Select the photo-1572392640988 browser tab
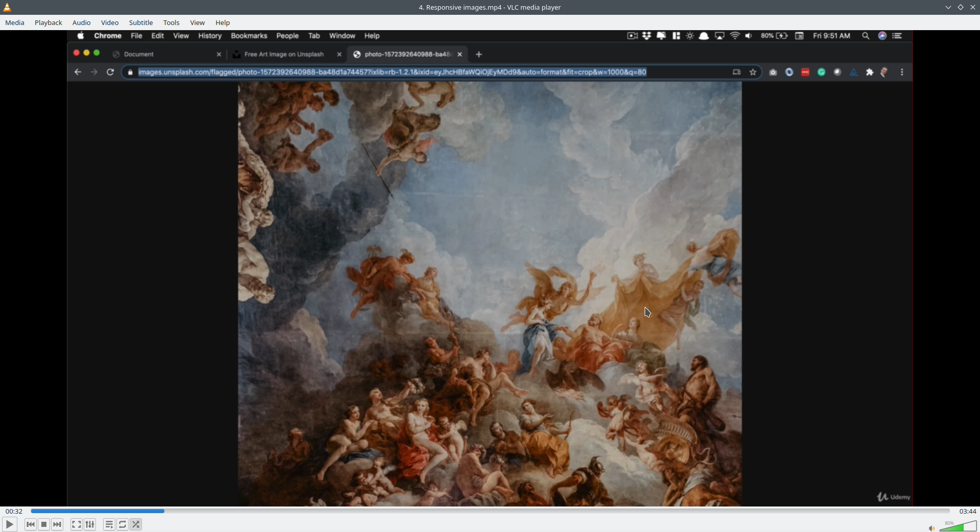This screenshot has height=532, width=980. tap(407, 54)
